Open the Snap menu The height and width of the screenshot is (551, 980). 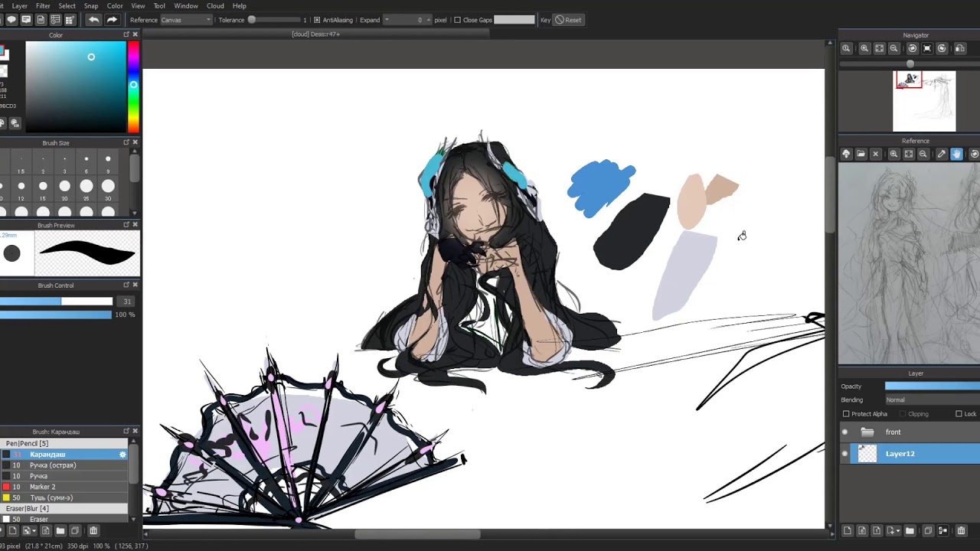91,5
